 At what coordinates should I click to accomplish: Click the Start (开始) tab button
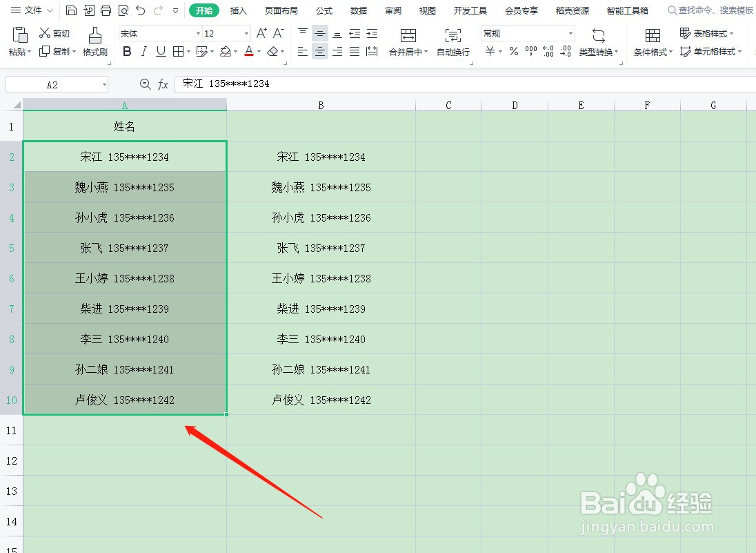click(x=204, y=10)
